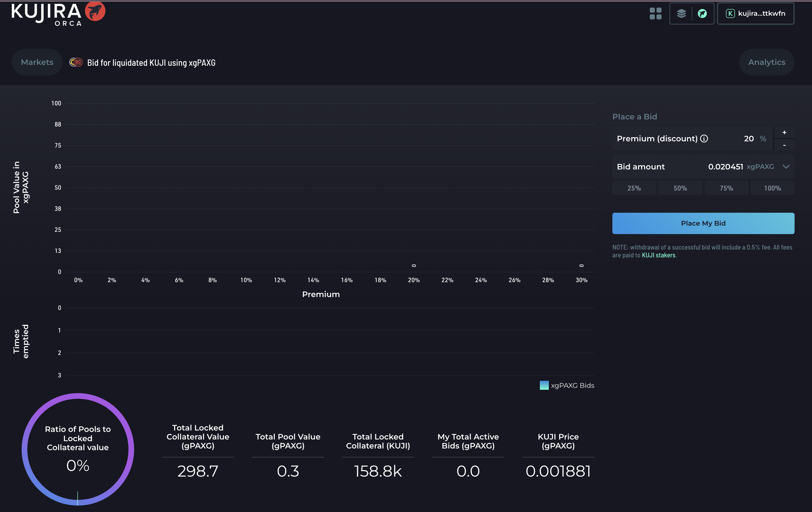812x512 pixels.
Task: Switch to the Markets tab
Action: point(37,62)
